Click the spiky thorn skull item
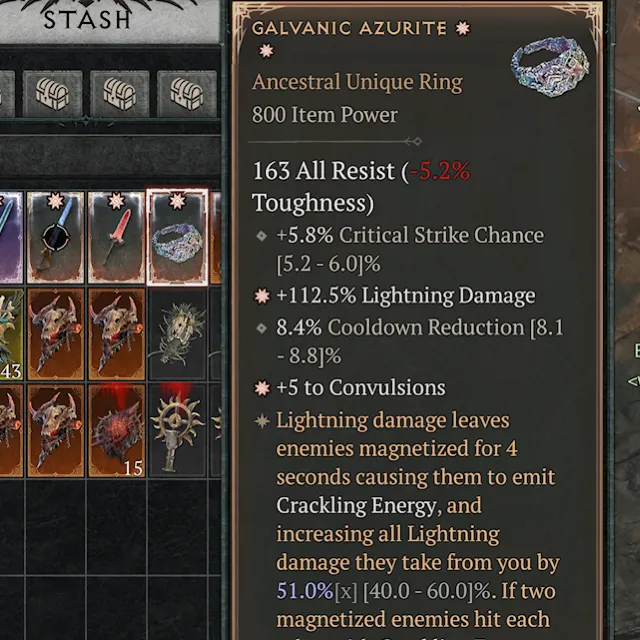 click(177, 334)
